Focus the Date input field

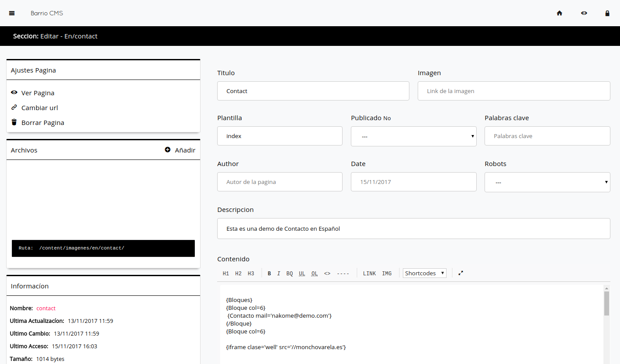[x=414, y=182]
